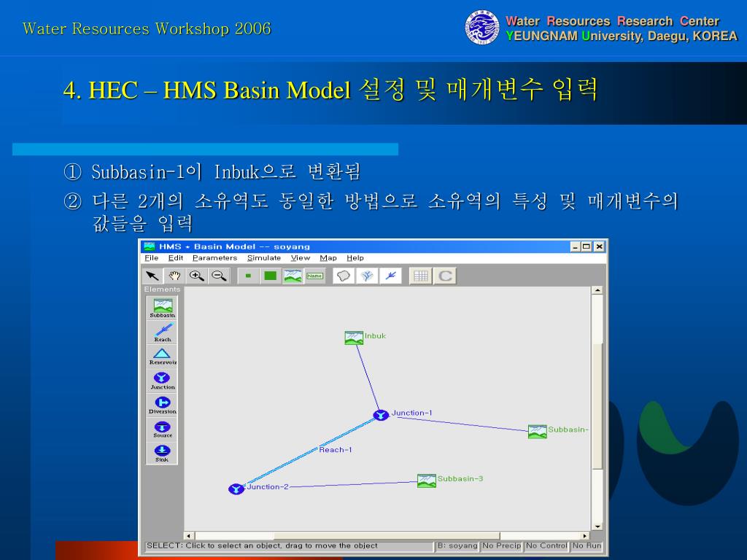The image size is (747, 560).
Task: Select the Subbasin-3 node icon
Action: coord(426,481)
